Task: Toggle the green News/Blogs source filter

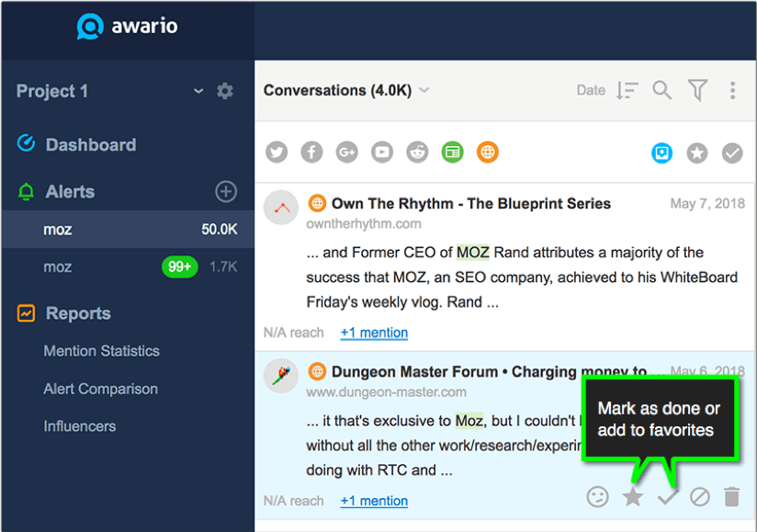Action: (x=452, y=153)
